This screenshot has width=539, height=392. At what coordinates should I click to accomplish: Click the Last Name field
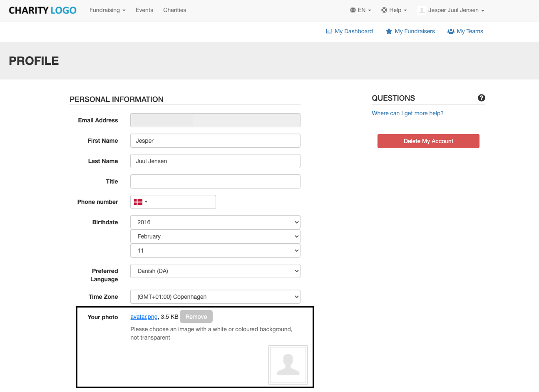pos(215,161)
